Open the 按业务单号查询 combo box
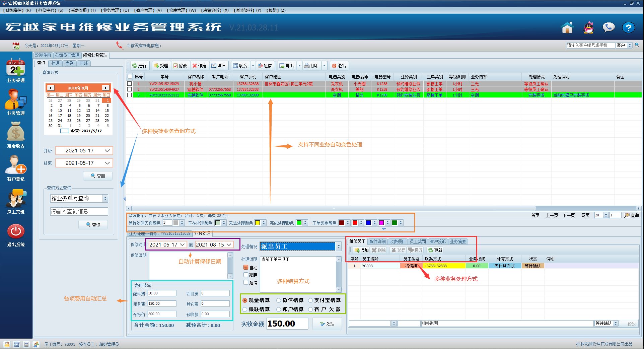644x349 pixels. (x=105, y=198)
